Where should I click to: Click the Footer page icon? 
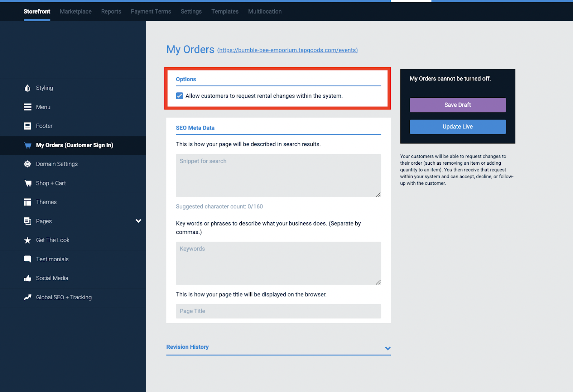[28, 126]
